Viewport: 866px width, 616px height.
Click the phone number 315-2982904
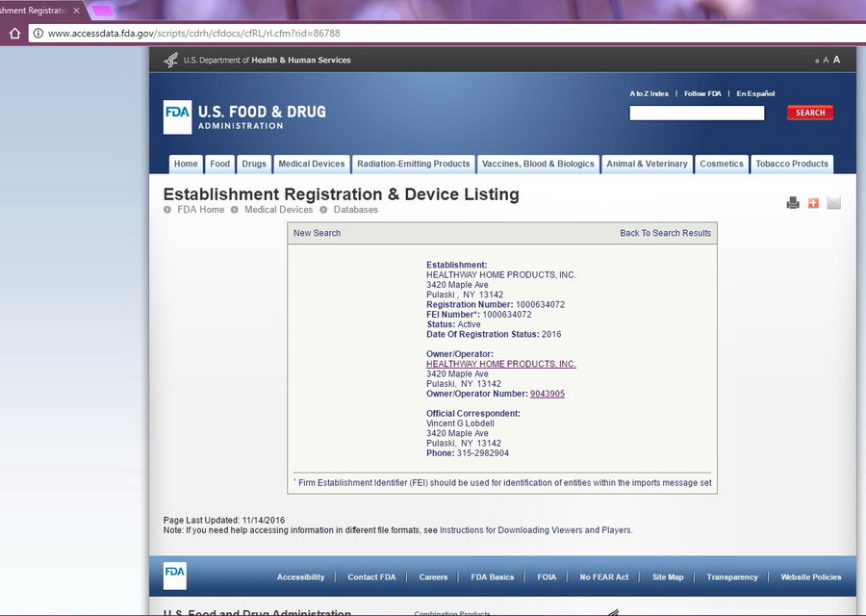click(x=483, y=453)
